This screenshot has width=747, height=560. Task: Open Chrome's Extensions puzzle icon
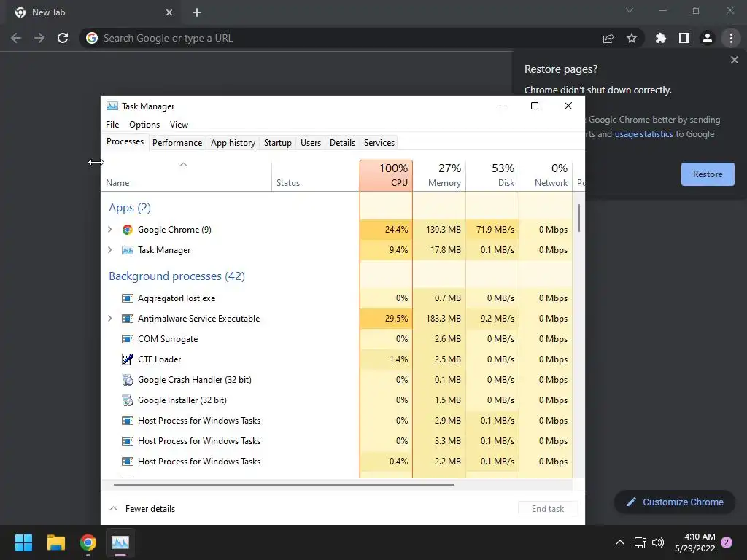click(661, 38)
